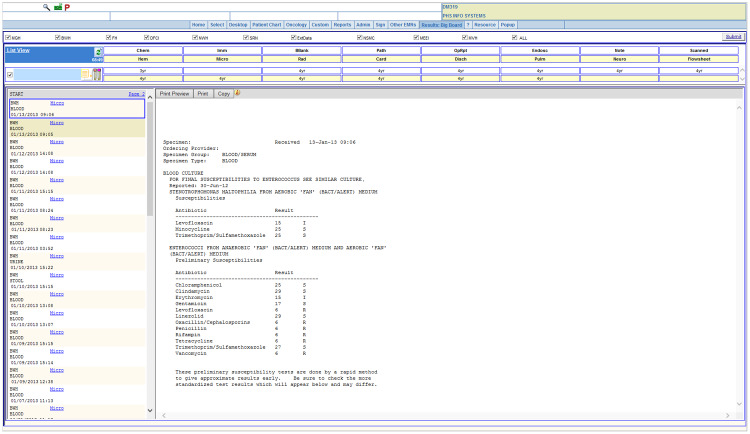Open the Scanned 4yr range selector
Screen dimensions: 750x434
coord(701,77)
